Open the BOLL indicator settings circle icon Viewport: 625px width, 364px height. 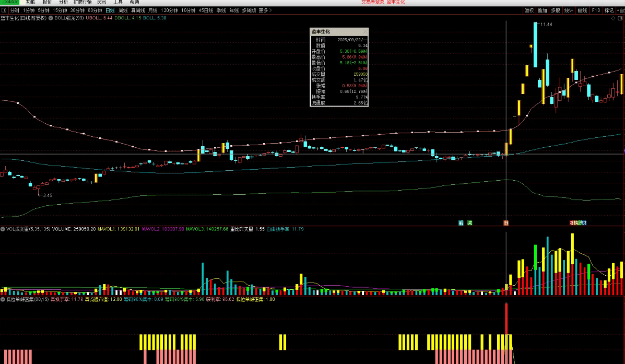pos(51,18)
